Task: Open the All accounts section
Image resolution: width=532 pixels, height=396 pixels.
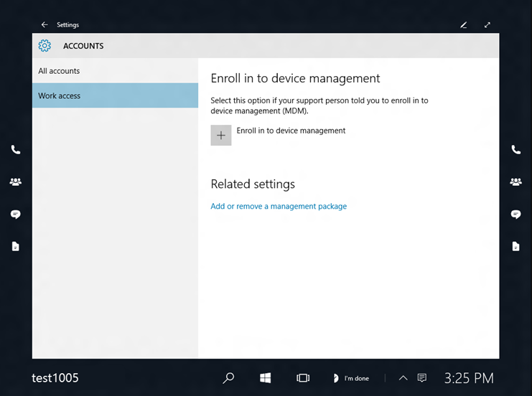Action: point(59,71)
